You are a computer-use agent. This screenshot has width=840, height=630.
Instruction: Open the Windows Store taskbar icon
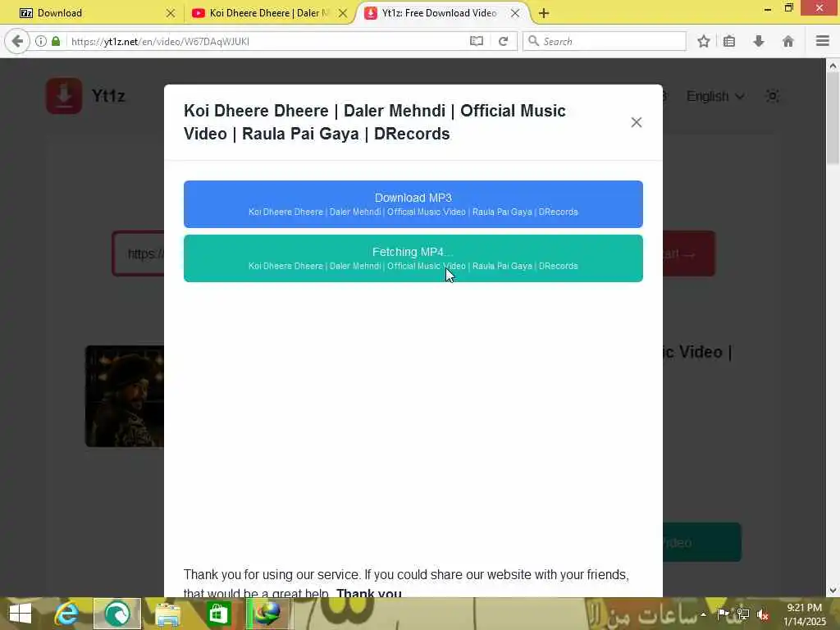click(218, 614)
